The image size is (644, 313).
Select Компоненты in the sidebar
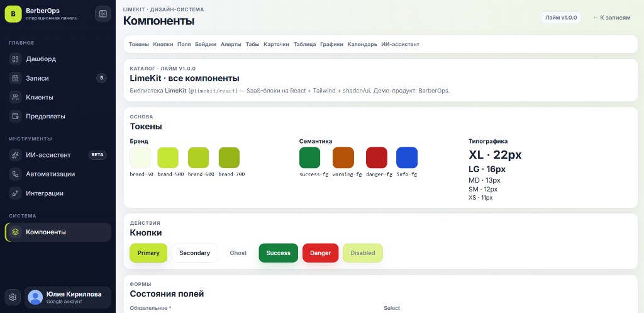click(x=58, y=232)
